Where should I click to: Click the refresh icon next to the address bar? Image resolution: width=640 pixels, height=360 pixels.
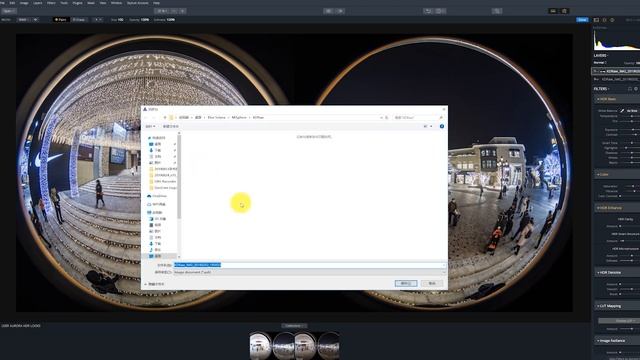(387, 118)
